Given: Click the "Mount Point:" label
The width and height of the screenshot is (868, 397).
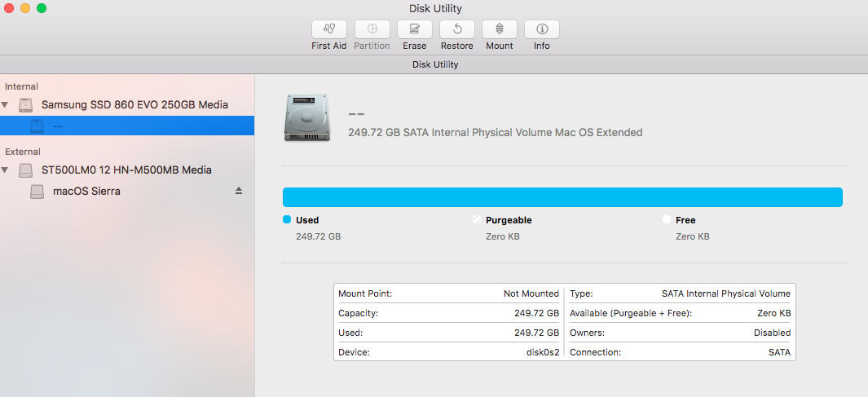Looking at the screenshot, I should click(x=365, y=293).
